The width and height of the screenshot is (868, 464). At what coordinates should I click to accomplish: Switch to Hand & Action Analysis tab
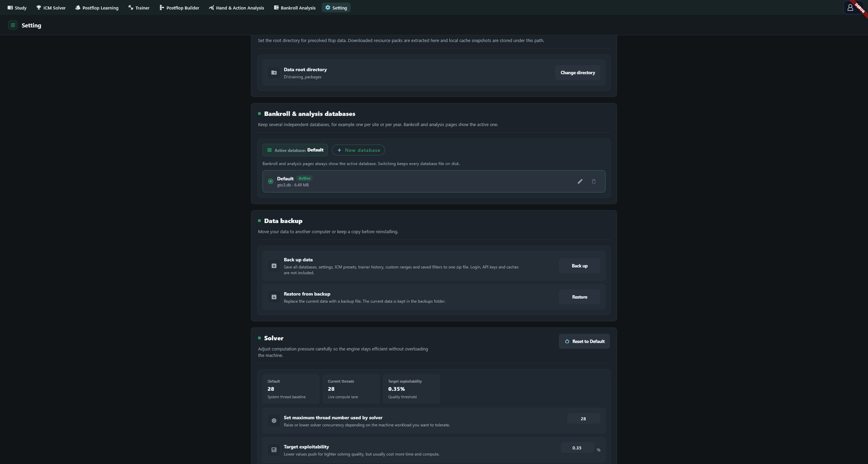click(236, 7)
